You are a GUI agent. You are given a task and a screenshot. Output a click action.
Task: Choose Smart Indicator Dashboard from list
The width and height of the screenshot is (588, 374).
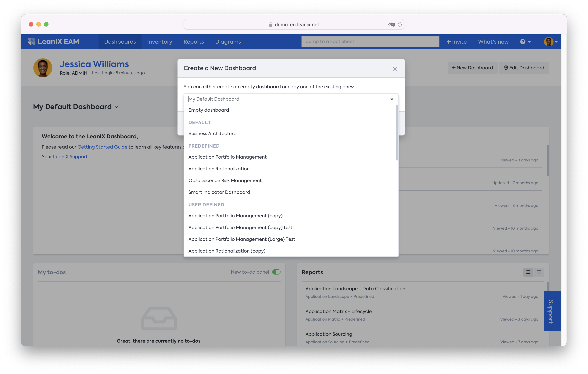(219, 192)
